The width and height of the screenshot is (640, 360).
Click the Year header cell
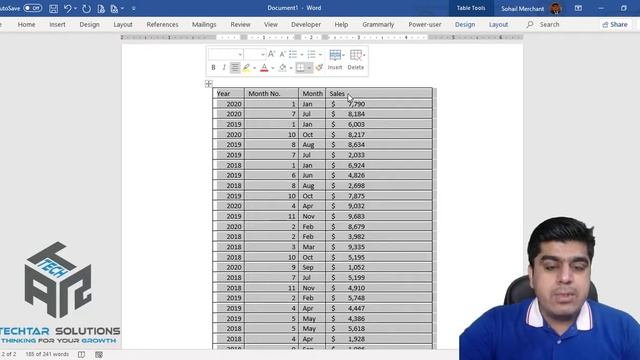[229, 93]
